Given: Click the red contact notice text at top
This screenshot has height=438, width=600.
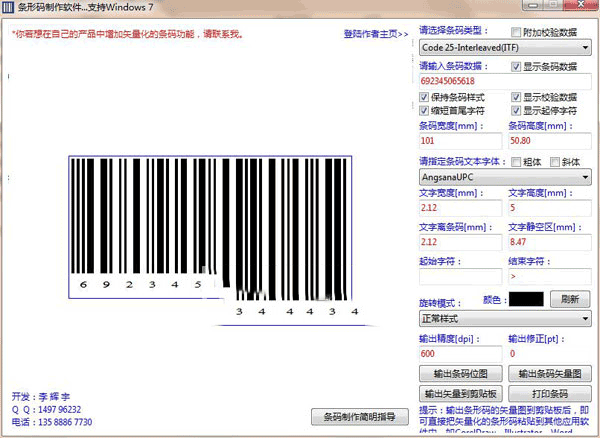Looking at the screenshot, I should (127, 34).
